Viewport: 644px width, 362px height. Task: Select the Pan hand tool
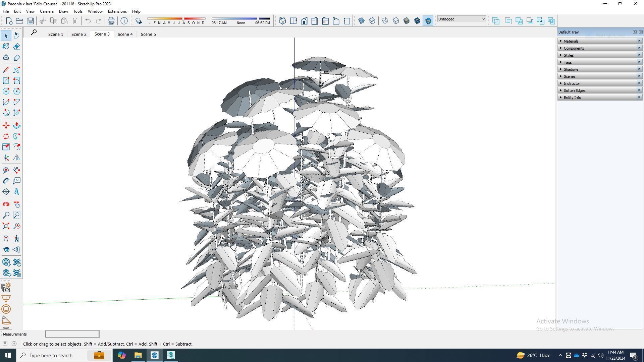click(17, 204)
